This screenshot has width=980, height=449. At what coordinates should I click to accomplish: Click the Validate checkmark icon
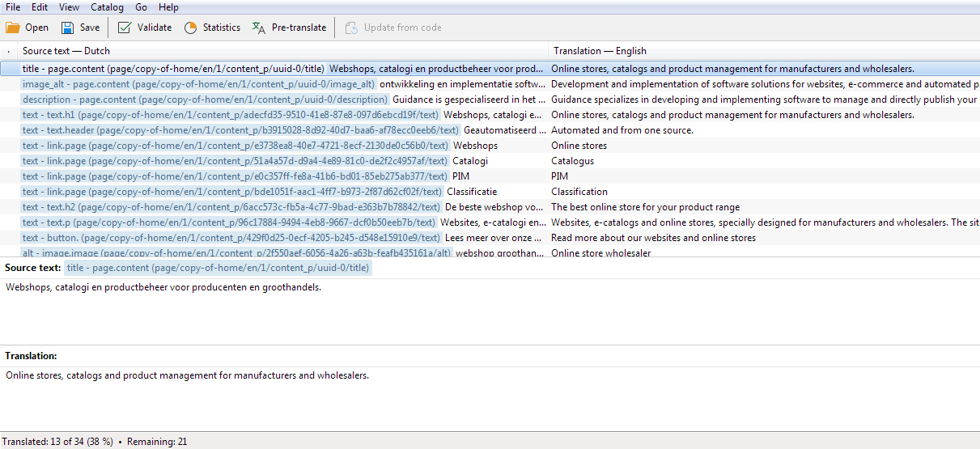125,28
